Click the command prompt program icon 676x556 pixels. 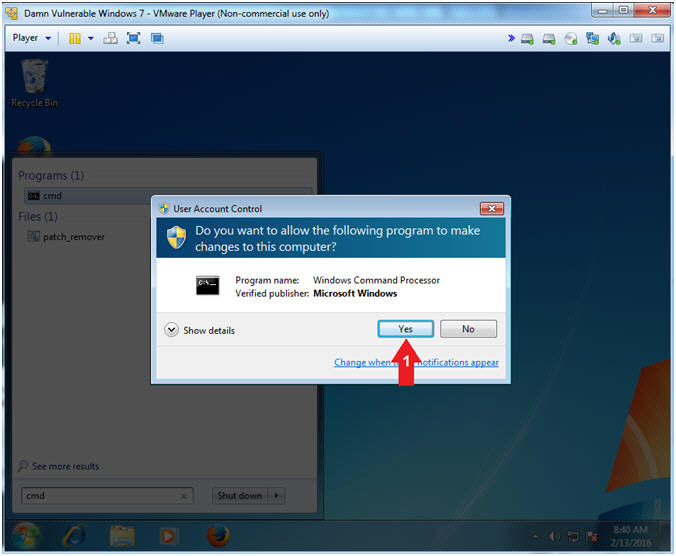[207, 285]
